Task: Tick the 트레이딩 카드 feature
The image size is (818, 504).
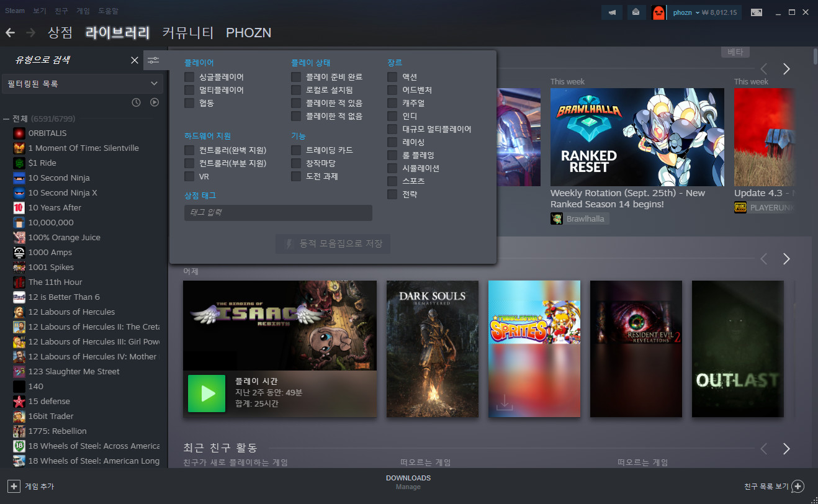Action: pyautogui.click(x=296, y=150)
